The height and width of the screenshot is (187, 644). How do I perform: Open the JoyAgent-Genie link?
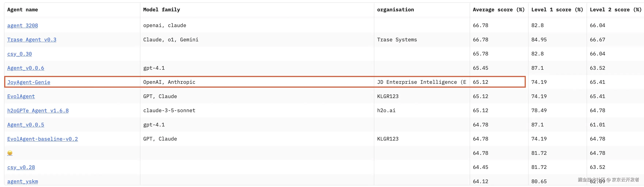[29, 82]
